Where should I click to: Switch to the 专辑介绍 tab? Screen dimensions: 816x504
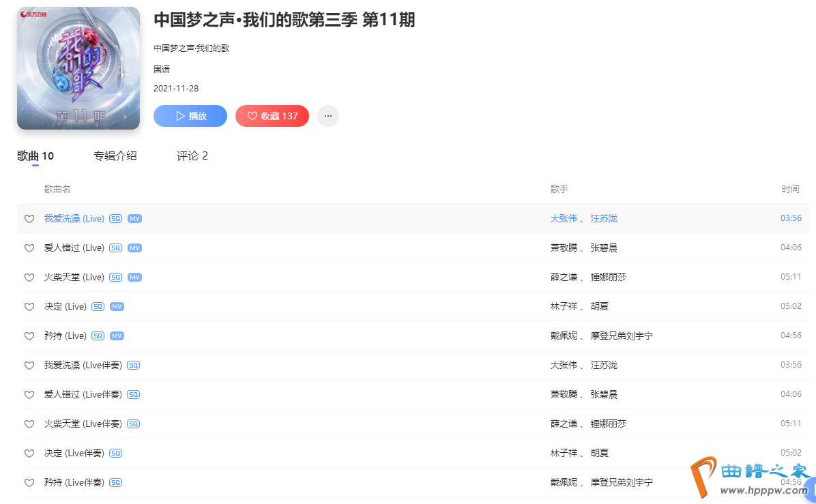click(115, 156)
